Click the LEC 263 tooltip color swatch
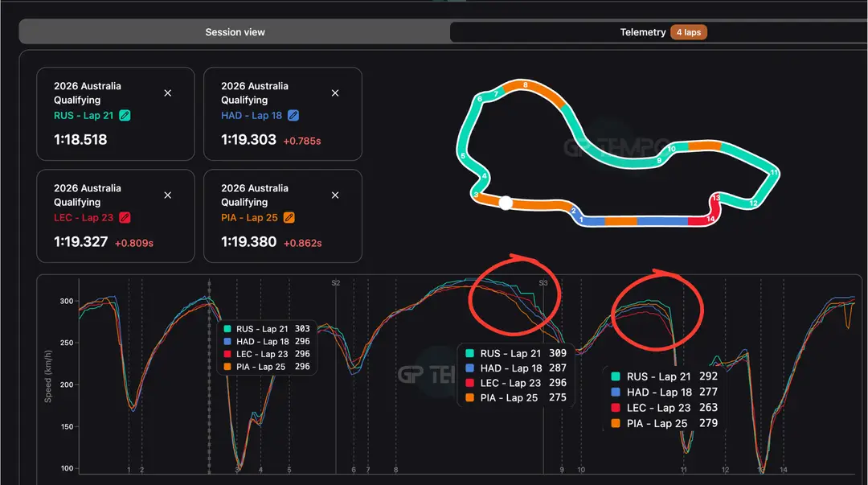The image size is (868, 485). 615,408
